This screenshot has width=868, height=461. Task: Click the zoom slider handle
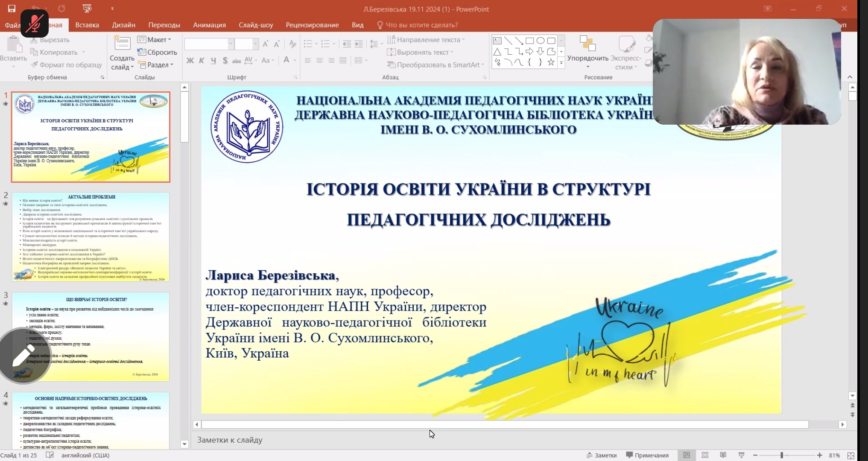point(782,455)
